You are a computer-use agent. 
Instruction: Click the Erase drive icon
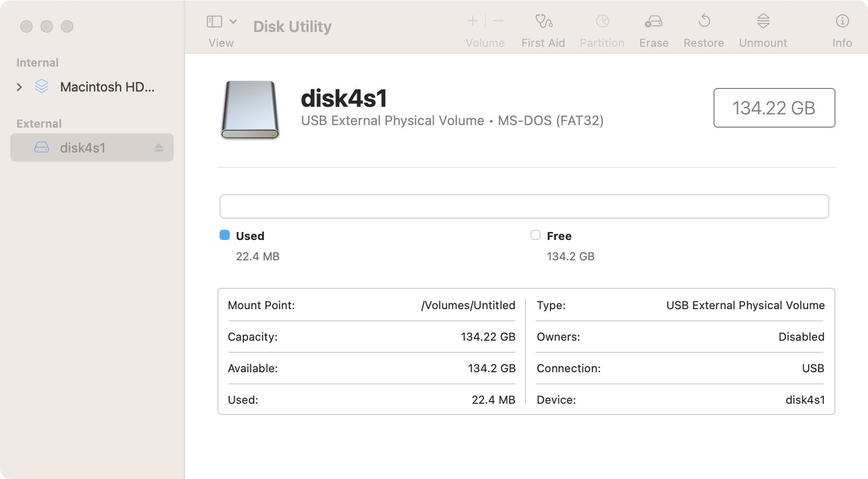654,21
